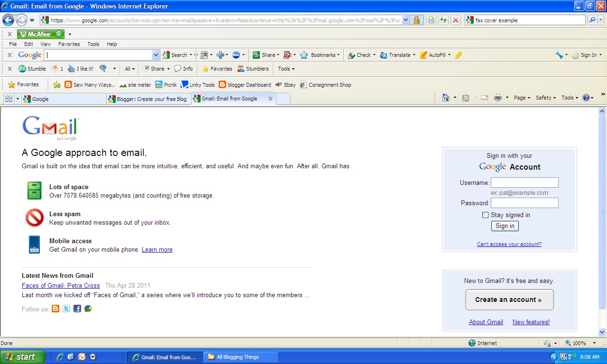Open the McAfee SiteAdvisor button
The width and height of the screenshot is (607, 364).
click(40, 34)
